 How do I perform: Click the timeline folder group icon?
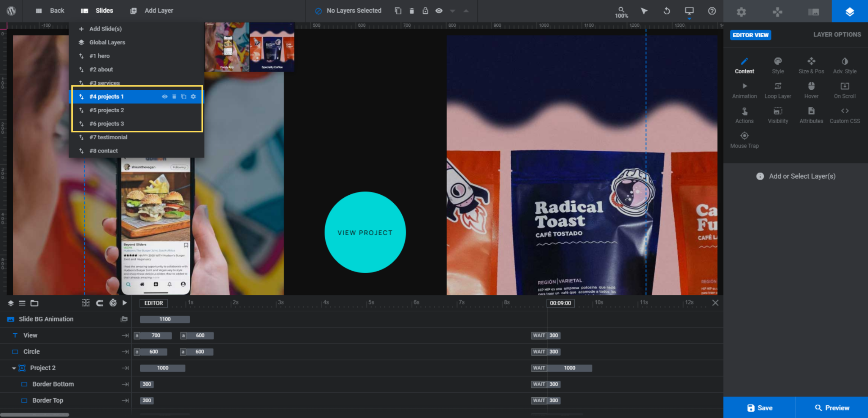pos(34,303)
